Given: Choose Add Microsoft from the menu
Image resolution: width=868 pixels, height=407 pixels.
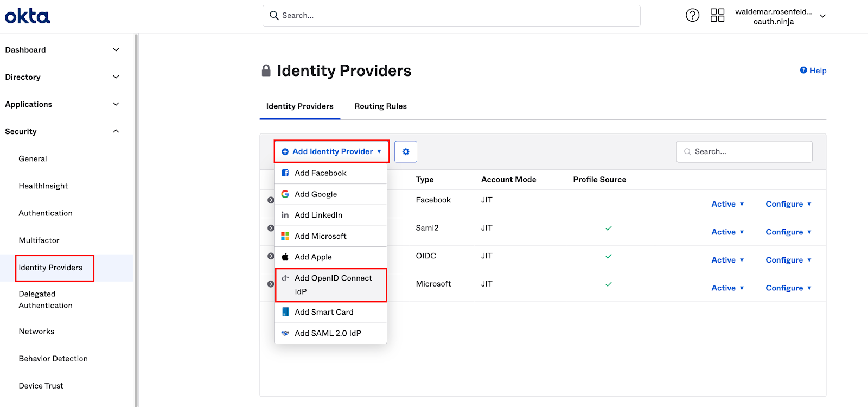Looking at the screenshot, I should pyautogui.click(x=330, y=236).
